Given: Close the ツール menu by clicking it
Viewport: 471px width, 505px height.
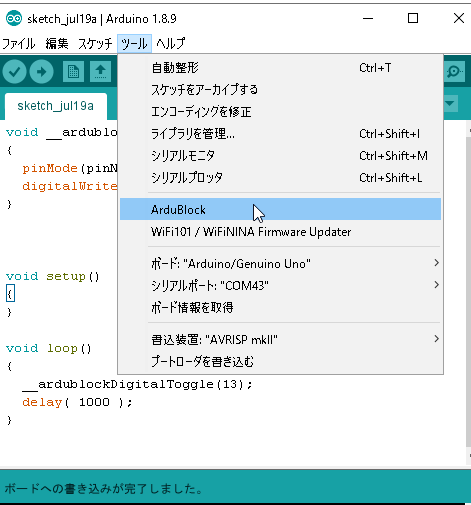Looking at the screenshot, I should [134, 44].
